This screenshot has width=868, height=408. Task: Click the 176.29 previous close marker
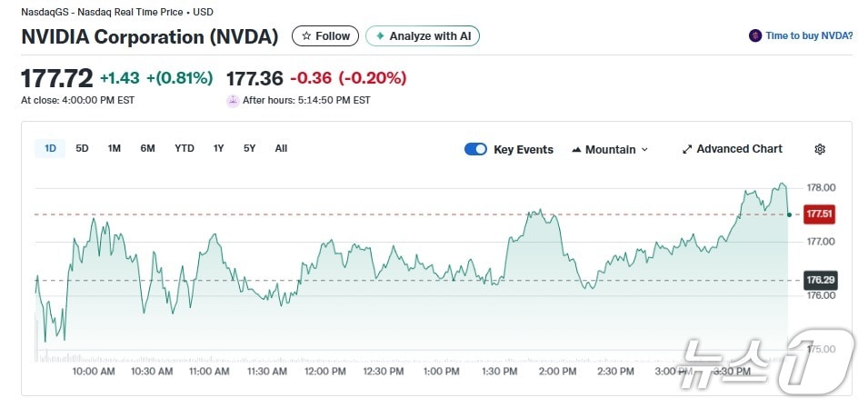point(820,280)
